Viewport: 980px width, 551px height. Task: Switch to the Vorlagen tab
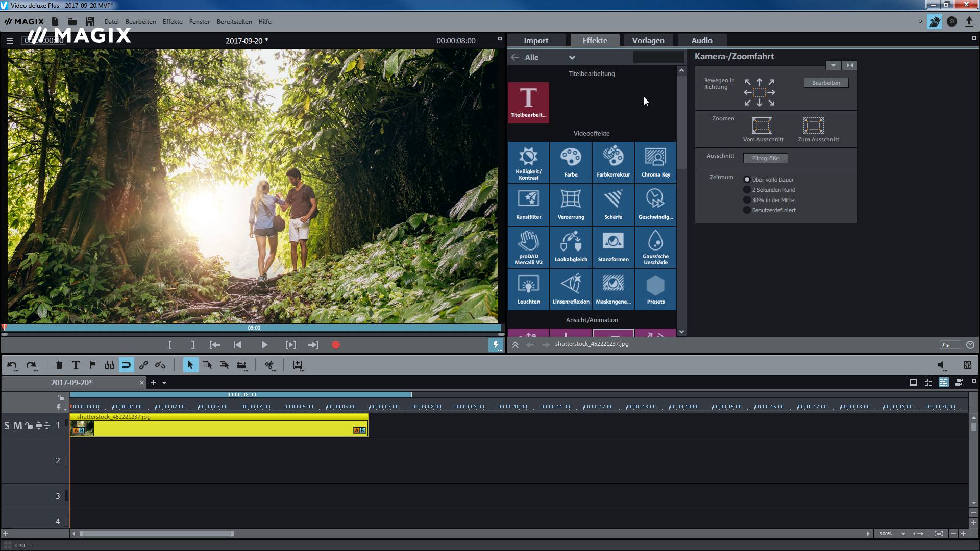(648, 41)
